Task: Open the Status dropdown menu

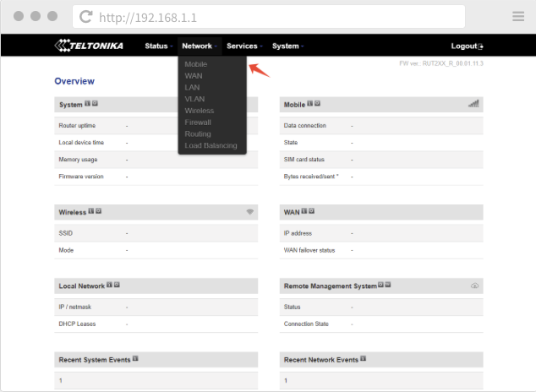Action: [159, 46]
